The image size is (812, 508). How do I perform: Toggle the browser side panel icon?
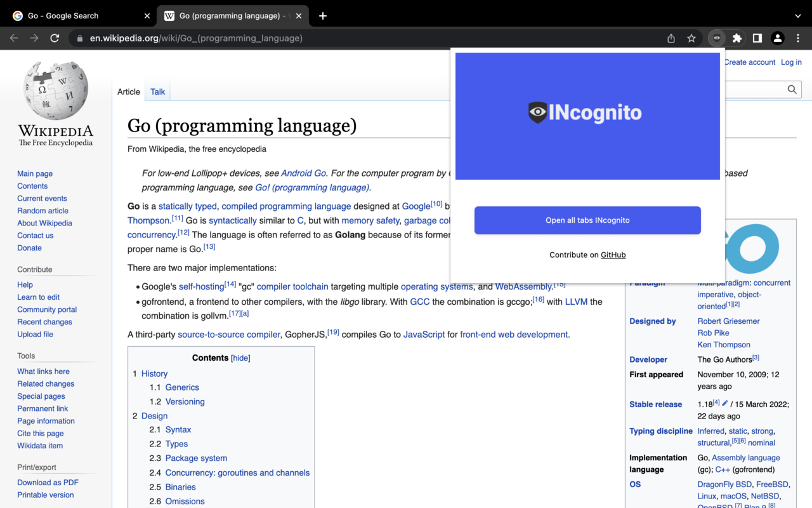pyautogui.click(x=757, y=38)
